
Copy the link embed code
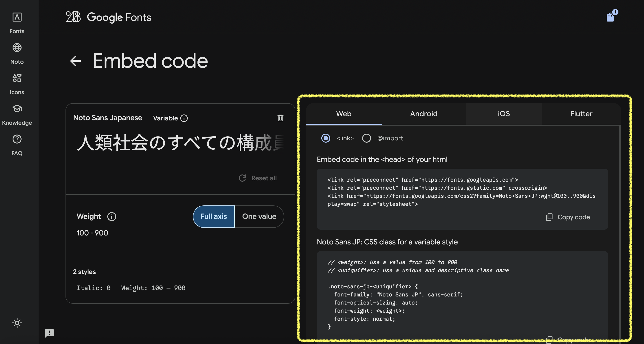point(568,217)
